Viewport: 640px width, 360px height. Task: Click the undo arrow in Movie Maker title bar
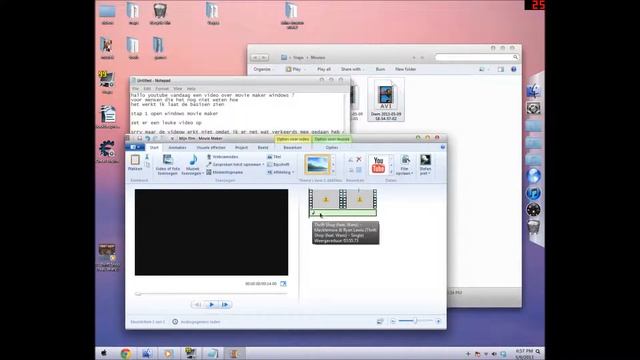147,138
